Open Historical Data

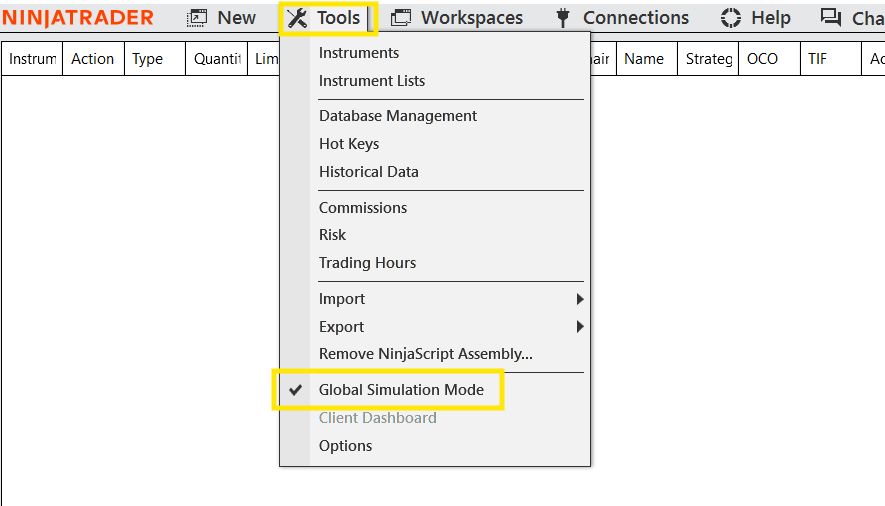click(369, 172)
